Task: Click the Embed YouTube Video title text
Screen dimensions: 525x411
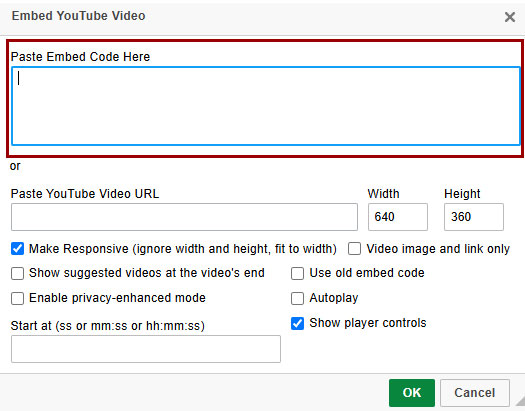Action: tap(79, 16)
